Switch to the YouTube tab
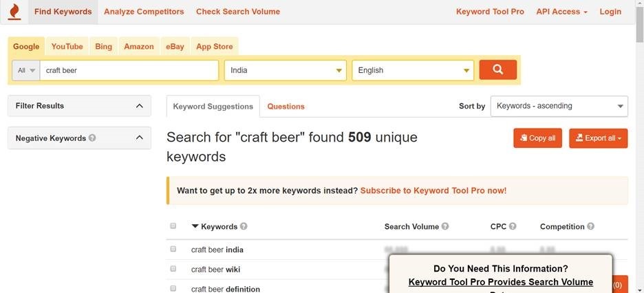The width and height of the screenshot is (644, 293). (67, 47)
